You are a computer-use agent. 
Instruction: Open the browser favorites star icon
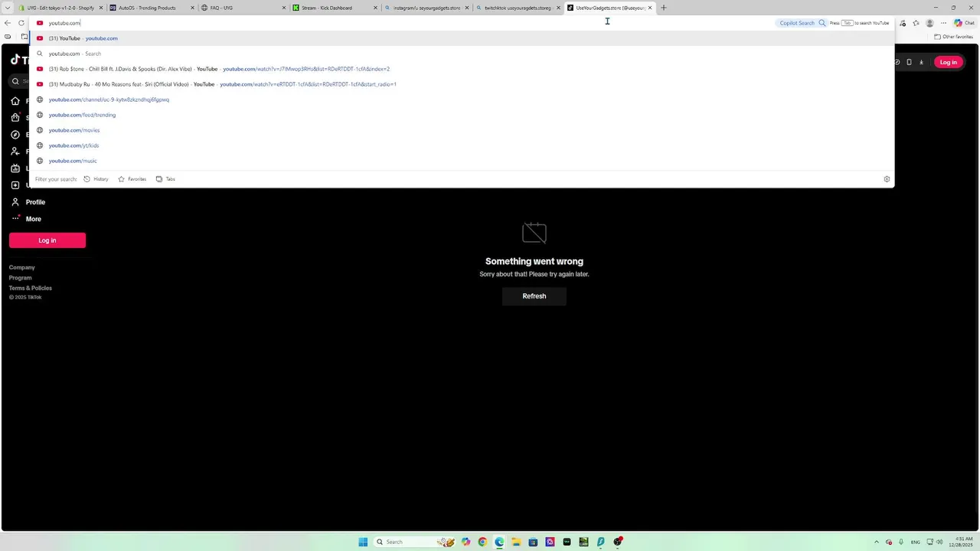click(916, 23)
